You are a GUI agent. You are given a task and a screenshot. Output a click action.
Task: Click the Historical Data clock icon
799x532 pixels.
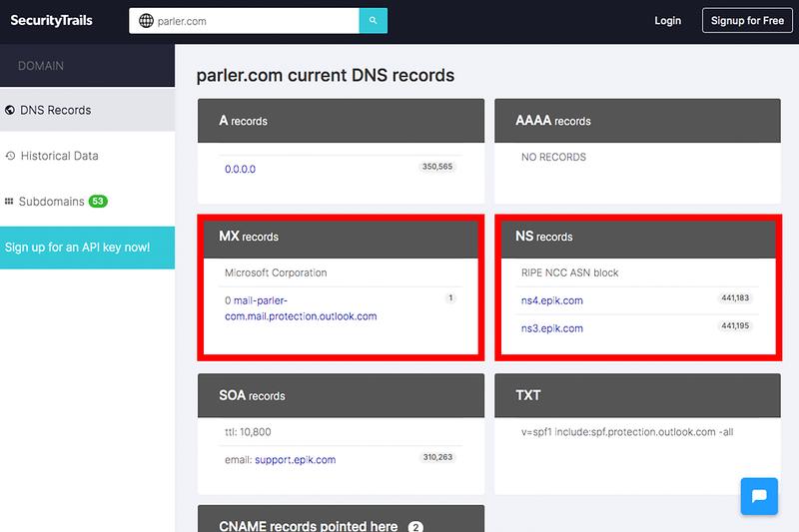point(10,156)
